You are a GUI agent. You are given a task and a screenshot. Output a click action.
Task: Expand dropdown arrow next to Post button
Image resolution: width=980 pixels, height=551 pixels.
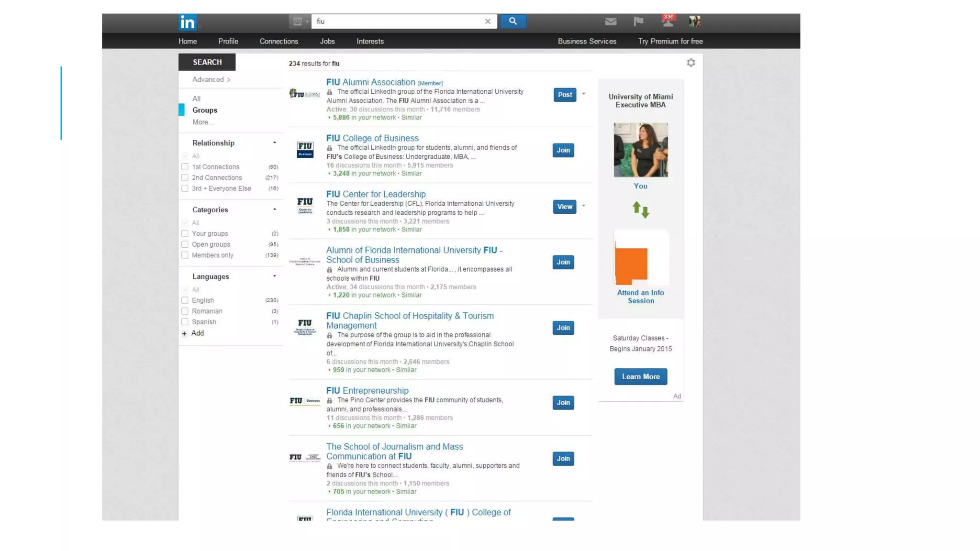[584, 94]
